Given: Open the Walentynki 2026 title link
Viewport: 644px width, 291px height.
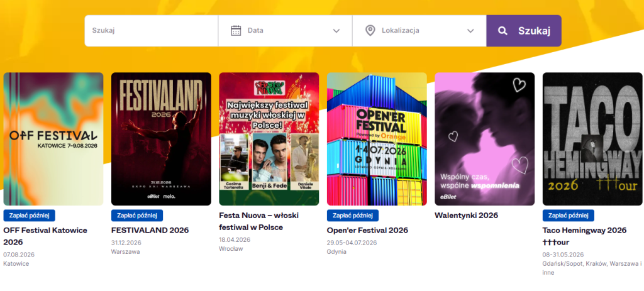Looking at the screenshot, I should click(x=466, y=215).
